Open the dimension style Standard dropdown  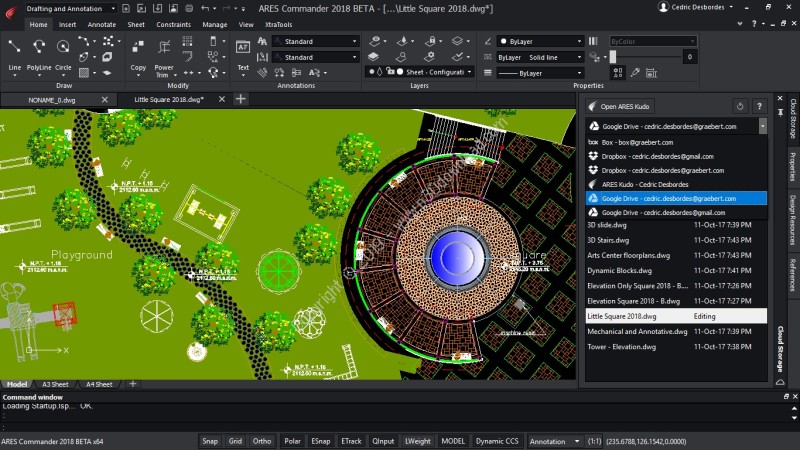coord(316,57)
